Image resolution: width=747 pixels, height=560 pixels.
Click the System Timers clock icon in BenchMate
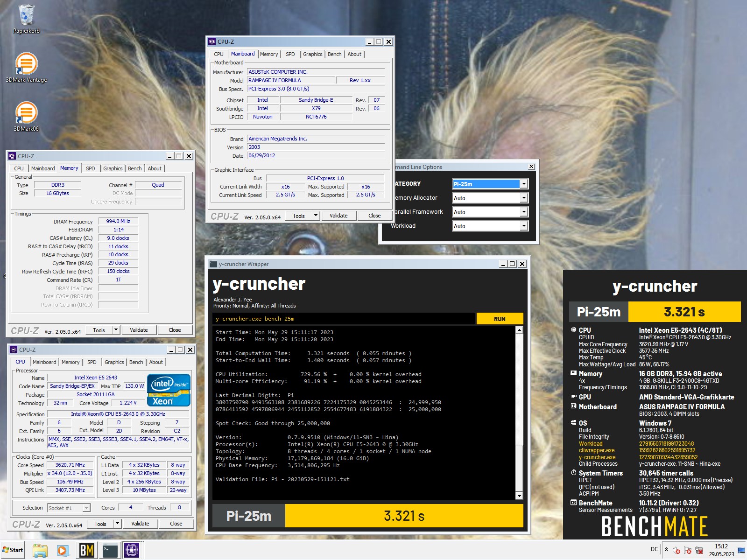click(573, 473)
